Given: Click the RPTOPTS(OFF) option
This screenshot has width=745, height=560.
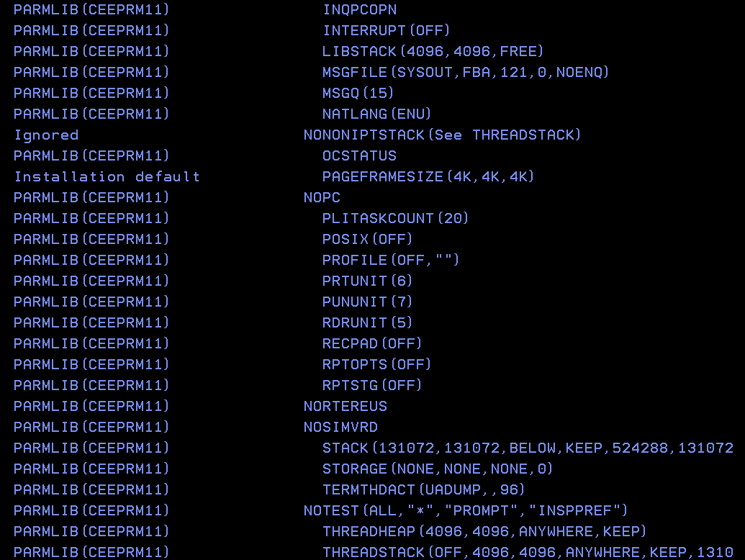Looking at the screenshot, I should (x=376, y=365).
